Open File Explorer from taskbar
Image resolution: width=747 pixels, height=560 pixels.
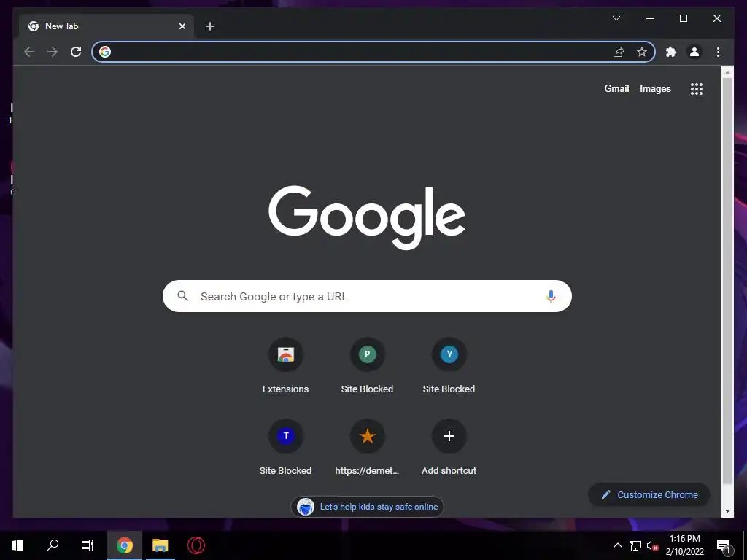click(x=160, y=545)
